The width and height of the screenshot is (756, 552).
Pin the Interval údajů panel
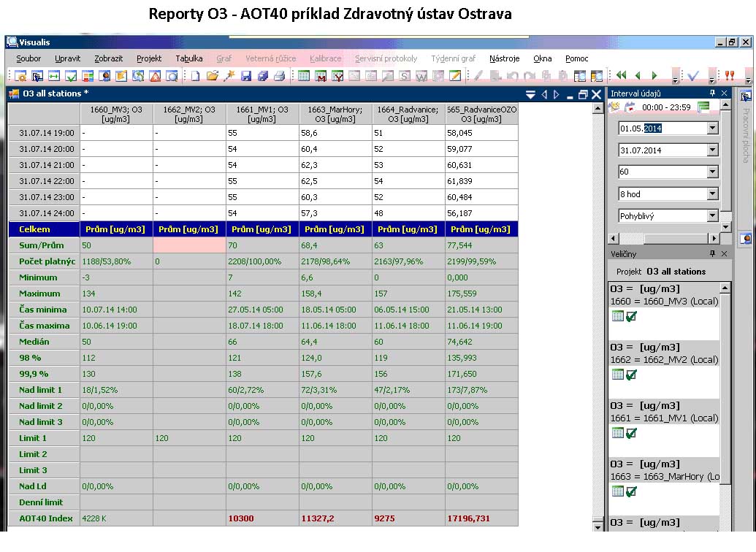[x=712, y=93]
